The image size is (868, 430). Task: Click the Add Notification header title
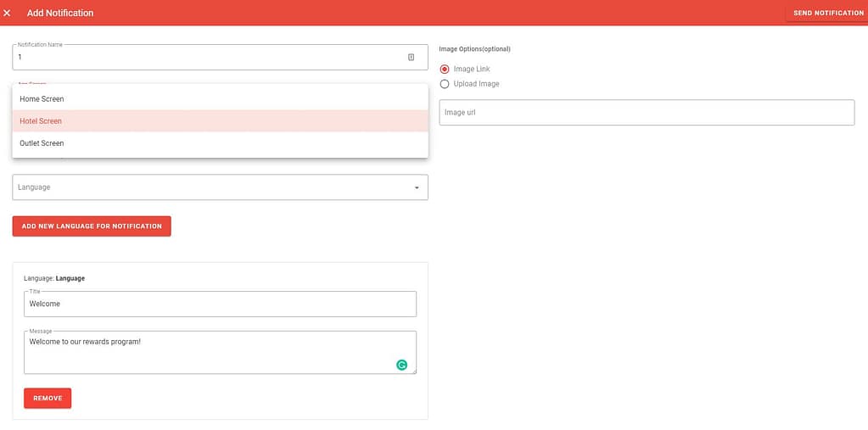tap(60, 13)
